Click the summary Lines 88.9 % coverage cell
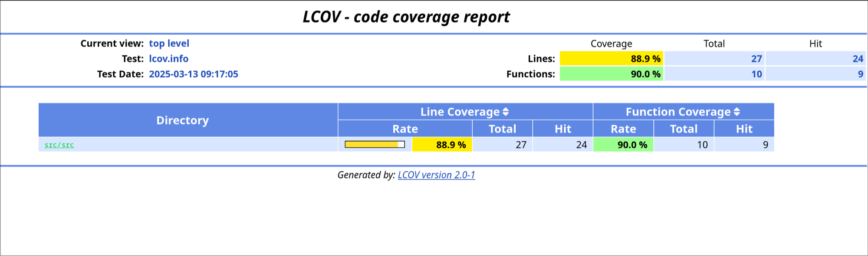The width and height of the screenshot is (868, 256). pos(611,59)
